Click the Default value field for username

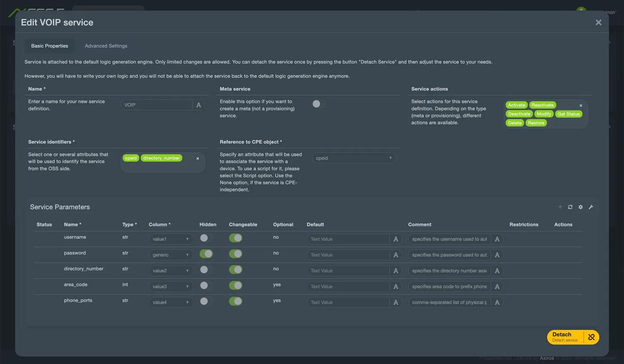(x=349, y=239)
